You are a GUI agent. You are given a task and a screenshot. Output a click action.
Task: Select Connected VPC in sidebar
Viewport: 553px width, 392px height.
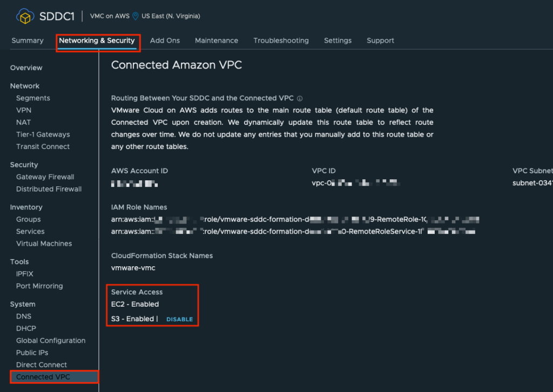tap(55, 377)
